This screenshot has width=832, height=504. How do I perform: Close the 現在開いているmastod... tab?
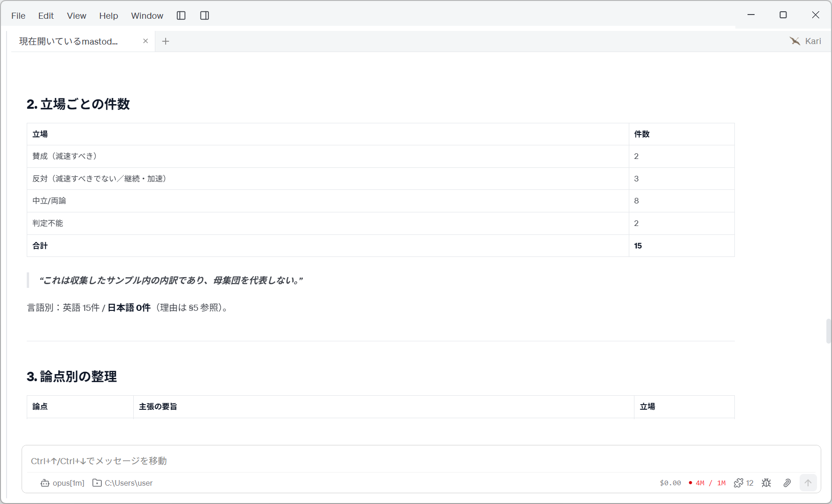[x=145, y=41]
